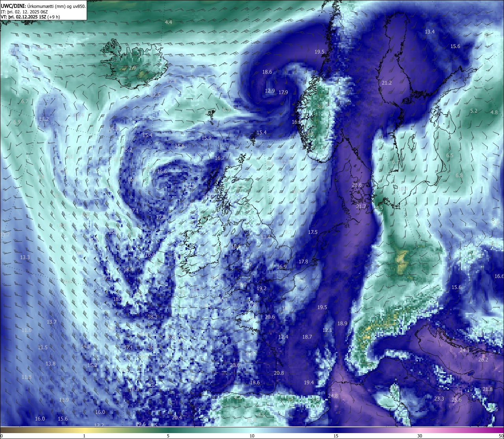Click the 24.8 value label
The image size is (504, 439).
333,396
